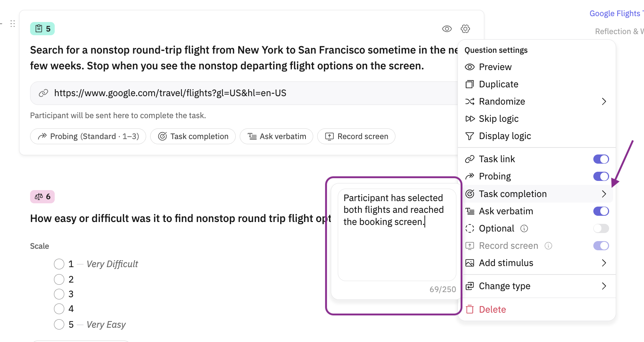644x342 pixels.
Task: Enable the Optional toggle
Action: tap(601, 229)
